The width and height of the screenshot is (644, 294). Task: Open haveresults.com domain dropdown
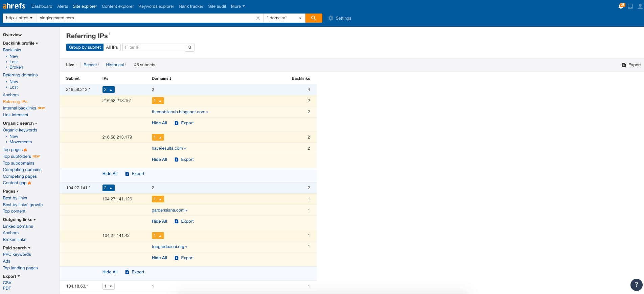(185, 149)
